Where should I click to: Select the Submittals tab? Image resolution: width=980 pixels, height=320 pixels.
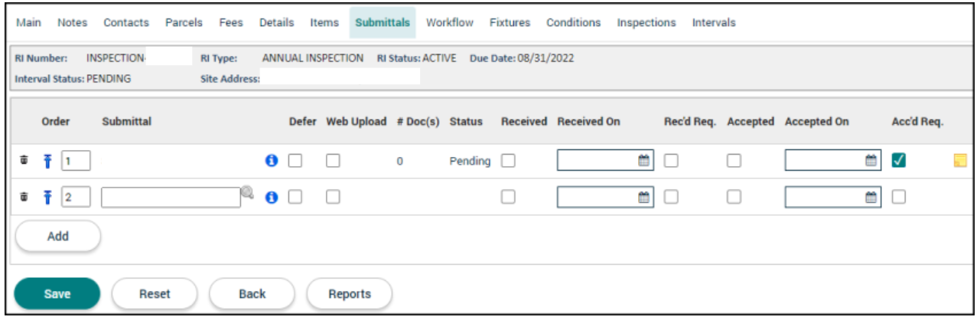point(383,23)
